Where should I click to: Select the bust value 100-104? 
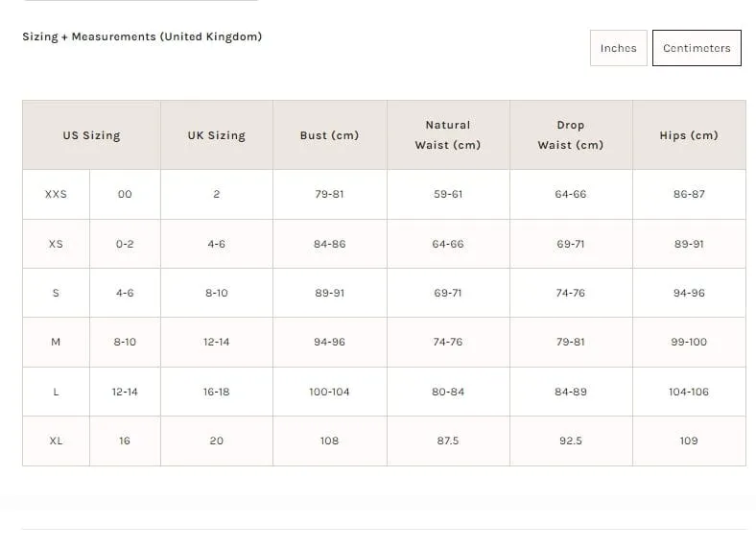click(x=330, y=392)
